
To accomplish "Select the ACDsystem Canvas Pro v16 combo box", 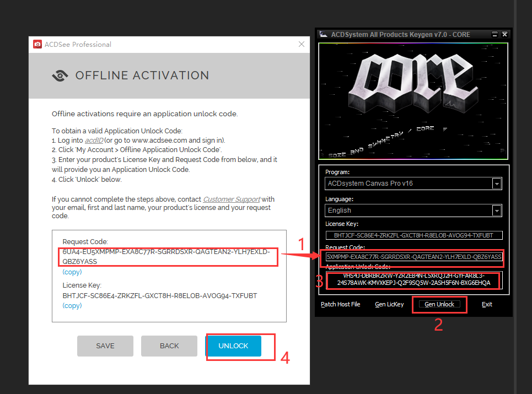I will [413, 183].
